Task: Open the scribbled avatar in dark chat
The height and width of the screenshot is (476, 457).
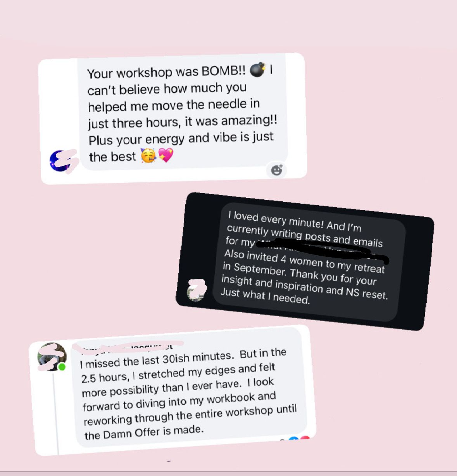Action: tap(196, 290)
